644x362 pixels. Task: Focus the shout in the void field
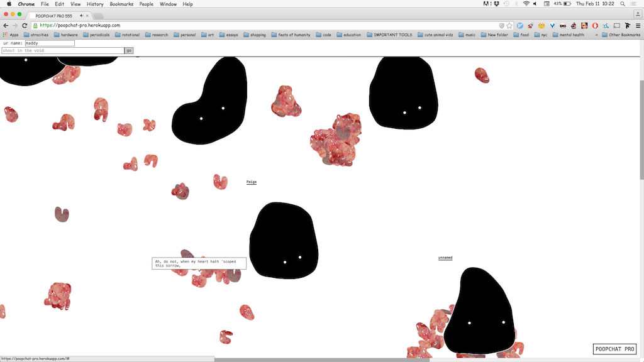pos(62,50)
